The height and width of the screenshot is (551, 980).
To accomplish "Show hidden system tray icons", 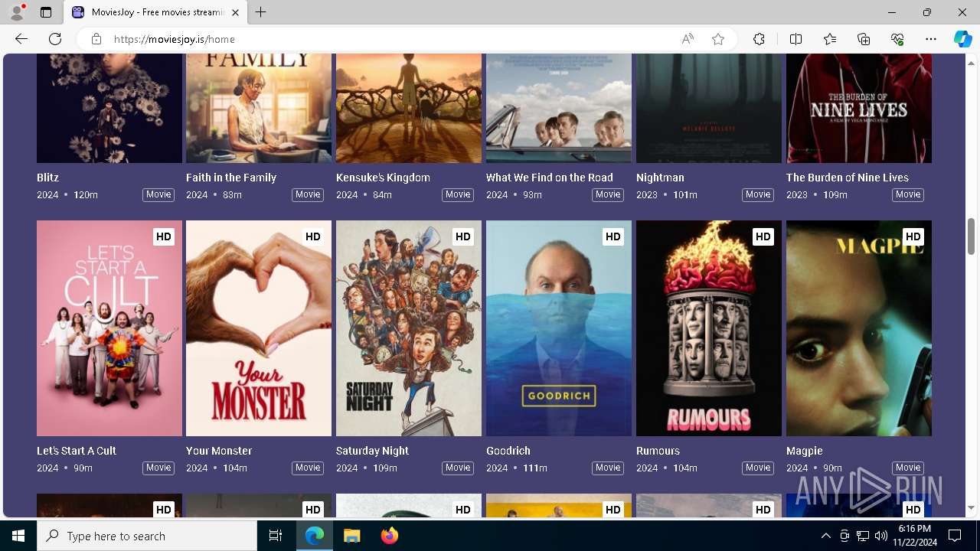I will point(825,536).
